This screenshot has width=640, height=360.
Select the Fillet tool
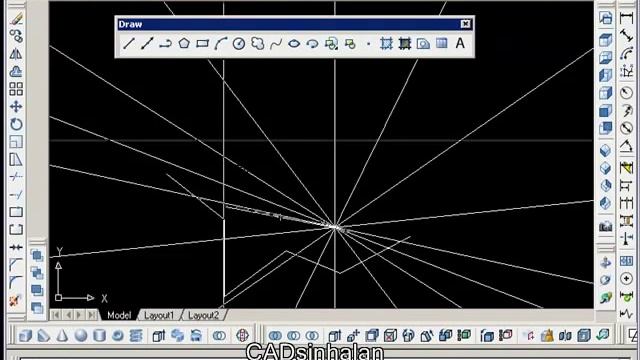coord(16,282)
